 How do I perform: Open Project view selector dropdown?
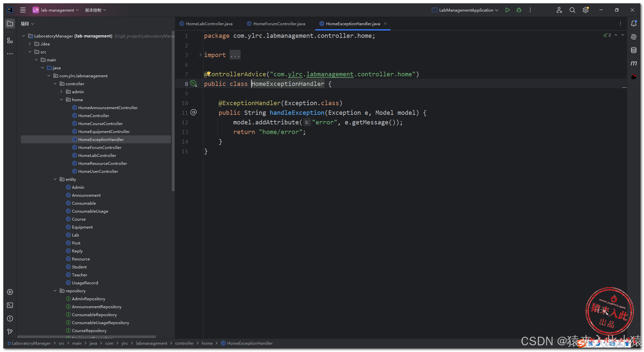point(28,24)
